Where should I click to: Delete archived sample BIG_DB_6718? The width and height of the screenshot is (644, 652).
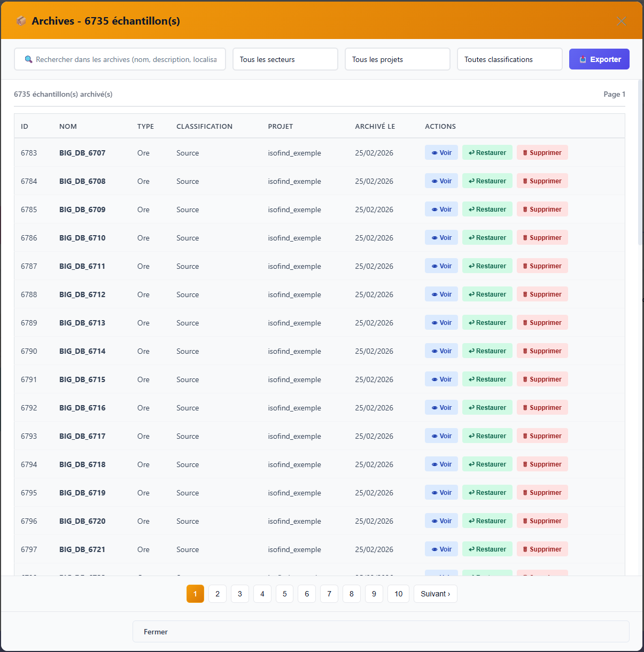coord(542,464)
